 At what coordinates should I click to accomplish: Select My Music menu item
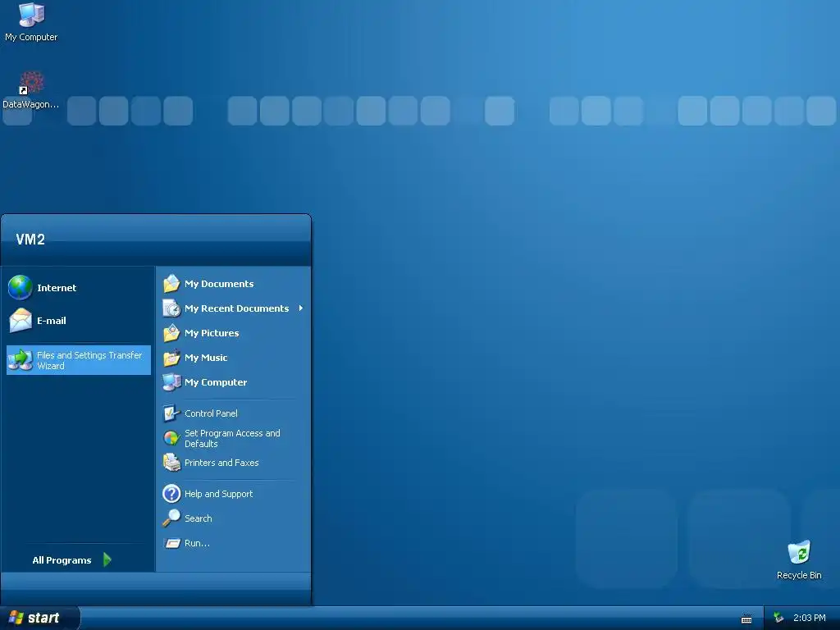click(234, 358)
